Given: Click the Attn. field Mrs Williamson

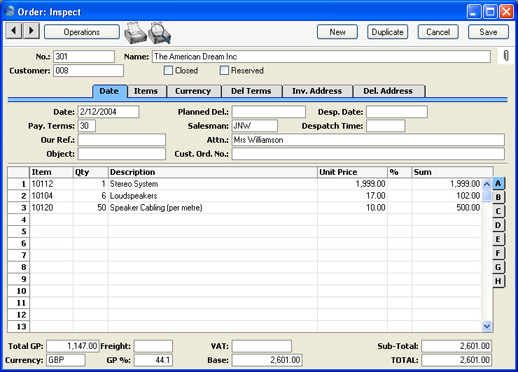Looking at the screenshot, I should pos(368,140).
